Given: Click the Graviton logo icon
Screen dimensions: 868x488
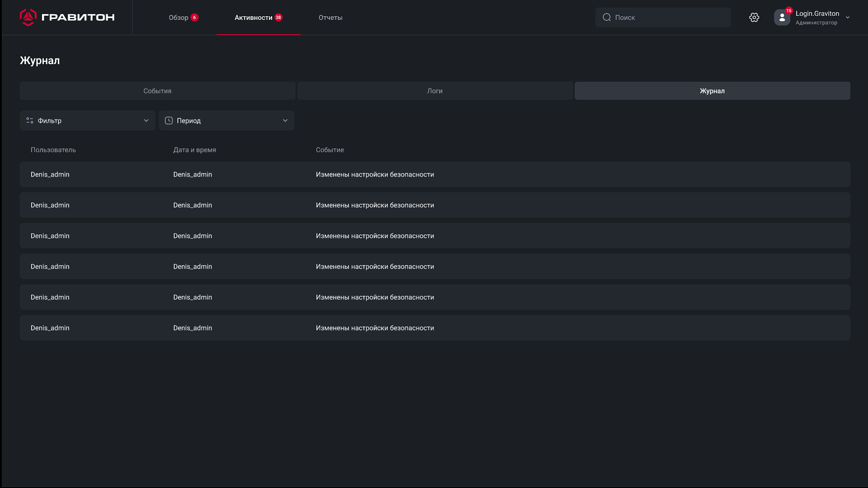Looking at the screenshot, I should [x=28, y=17].
